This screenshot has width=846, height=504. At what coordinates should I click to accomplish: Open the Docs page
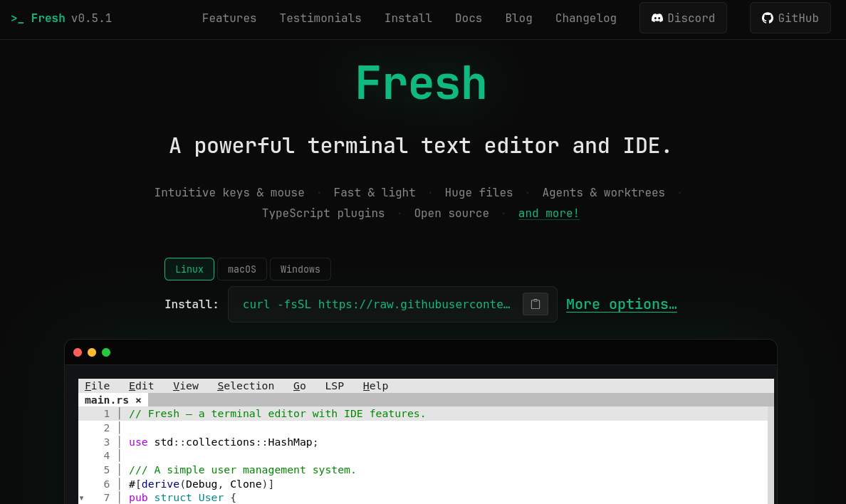(469, 19)
